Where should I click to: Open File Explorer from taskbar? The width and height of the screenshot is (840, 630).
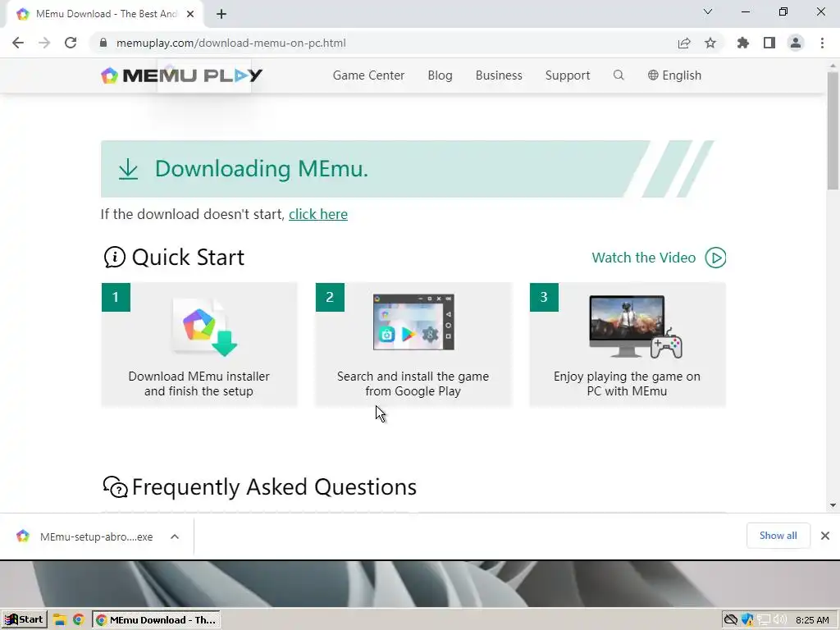59,620
